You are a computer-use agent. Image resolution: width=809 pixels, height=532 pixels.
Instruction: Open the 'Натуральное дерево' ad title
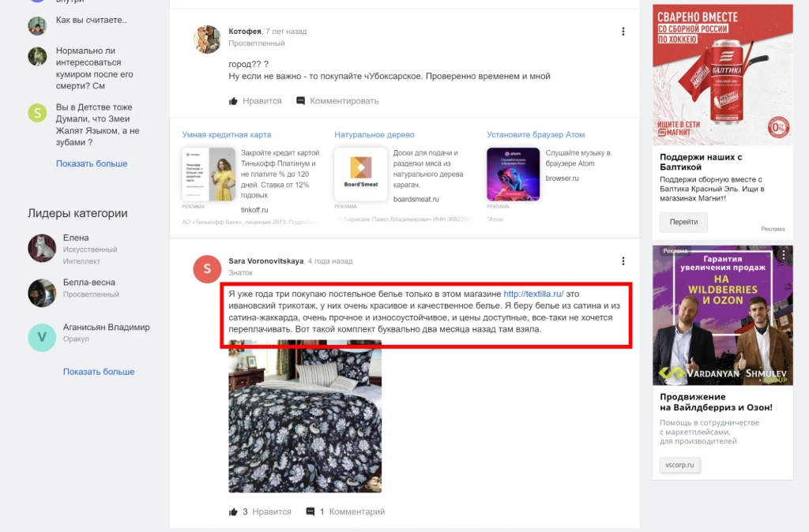(374, 134)
